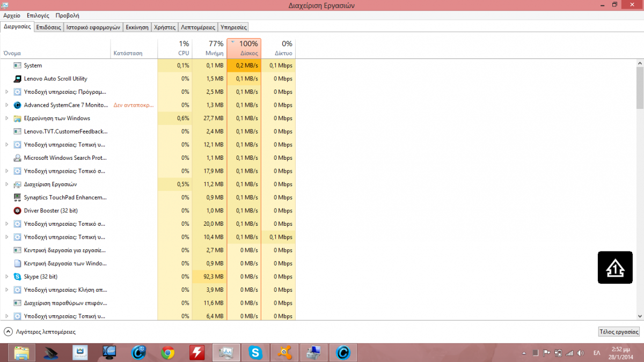Image resolution: width=644 pixels, height=362 pixels.
Task: Sort processes by the CPU column
Action: coord(175,48)
